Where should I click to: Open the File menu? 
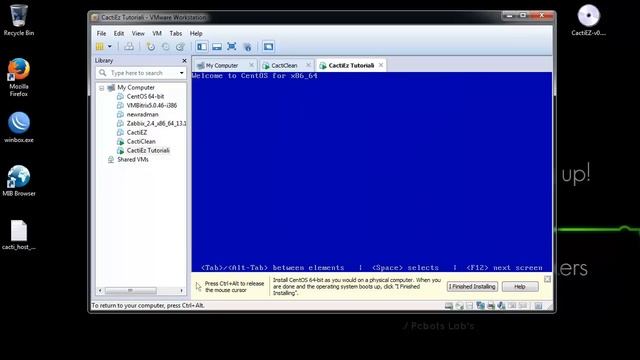coord(101,33)
